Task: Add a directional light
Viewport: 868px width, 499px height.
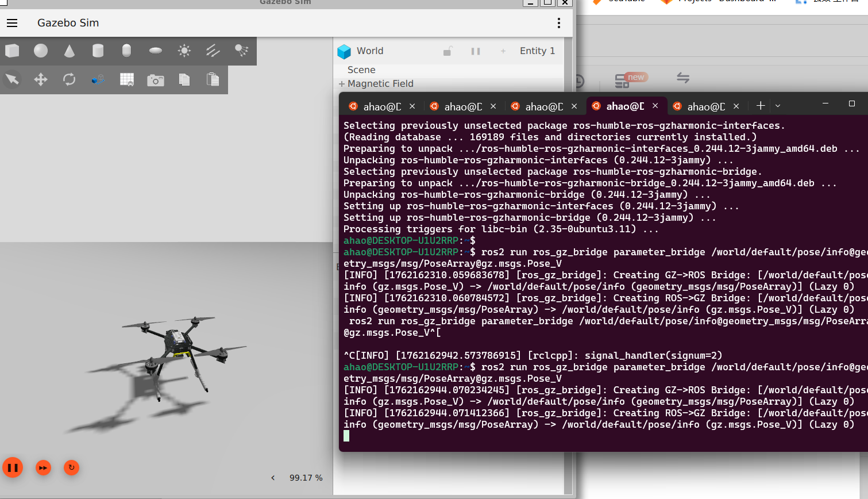Action: coord(212,51)
